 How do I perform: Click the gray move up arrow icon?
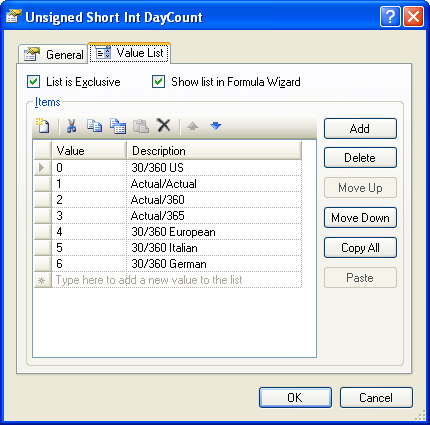click(193, 126)
